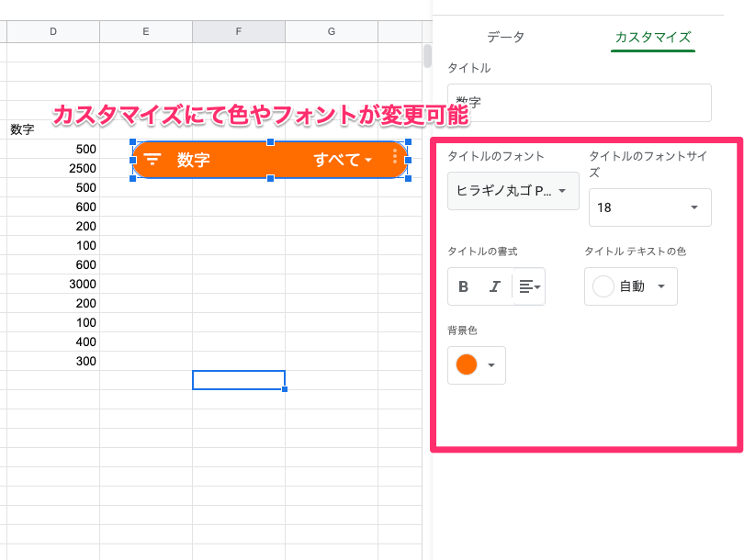
Task: Switch to the データ tab
Action: pos(506,38)
